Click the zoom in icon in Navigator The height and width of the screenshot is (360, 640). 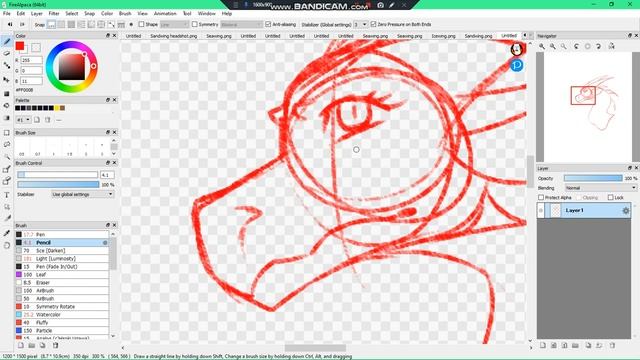(542, 47)
